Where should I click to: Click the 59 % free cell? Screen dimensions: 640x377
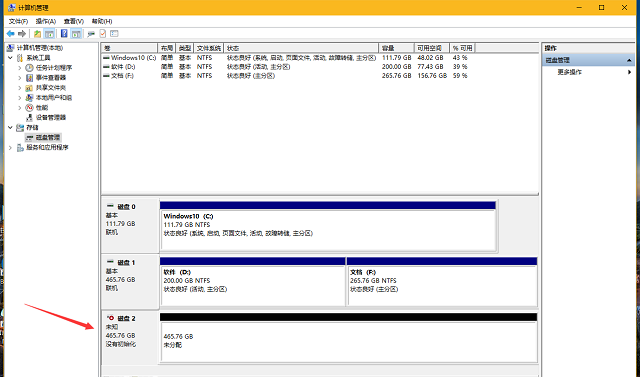(x=460, y=76)
